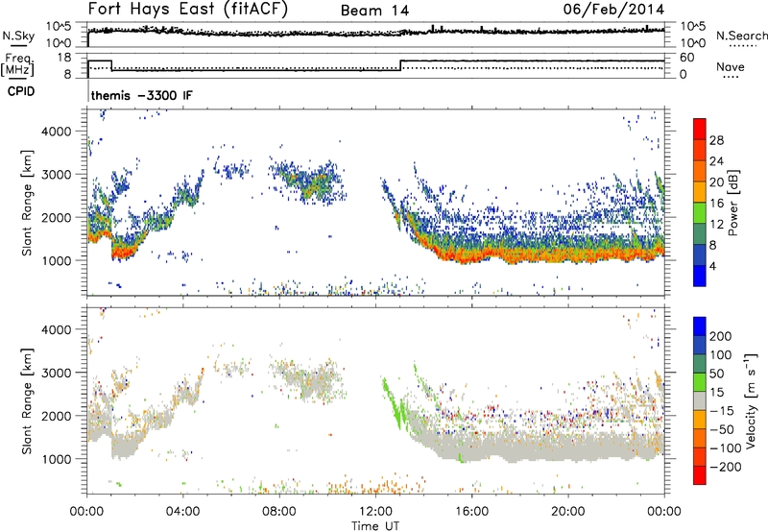The image size is (768, 532).
Task: Click the 08:00 time tick label
Action: pos(279,512)
